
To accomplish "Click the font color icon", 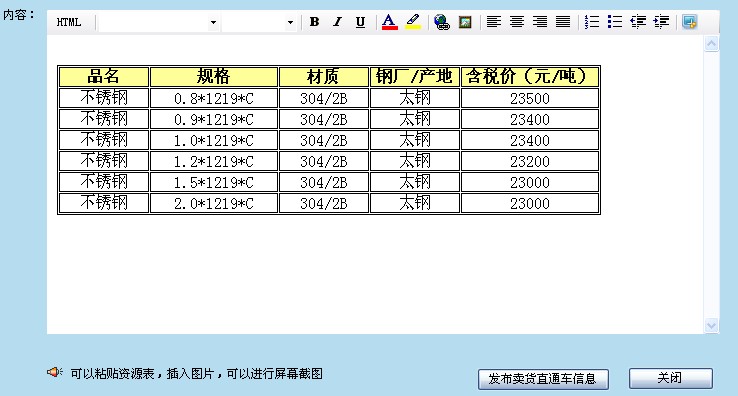I will point(389,22).
